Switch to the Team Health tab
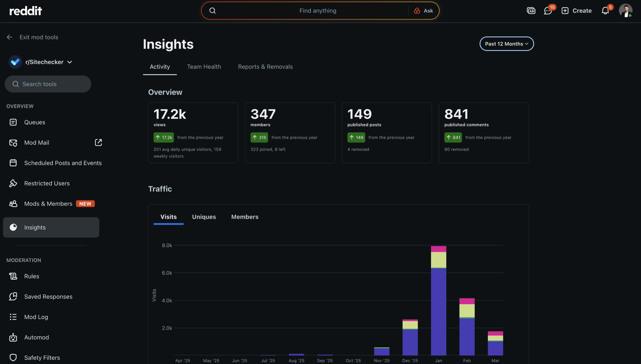 204,67
